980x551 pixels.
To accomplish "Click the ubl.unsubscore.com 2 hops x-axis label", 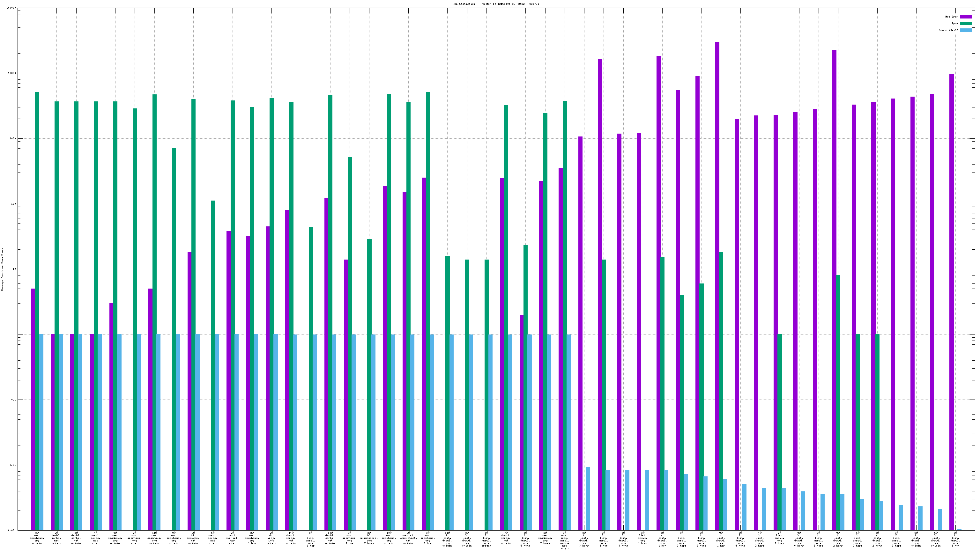I will 369,538.
